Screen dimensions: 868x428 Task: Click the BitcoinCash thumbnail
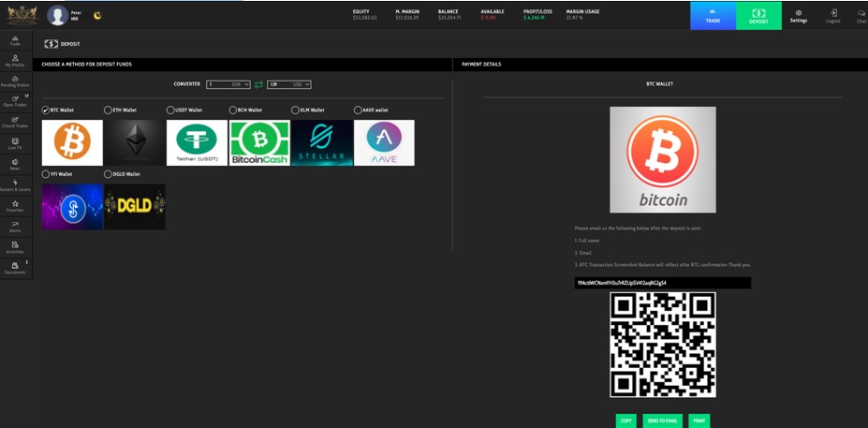259,143
